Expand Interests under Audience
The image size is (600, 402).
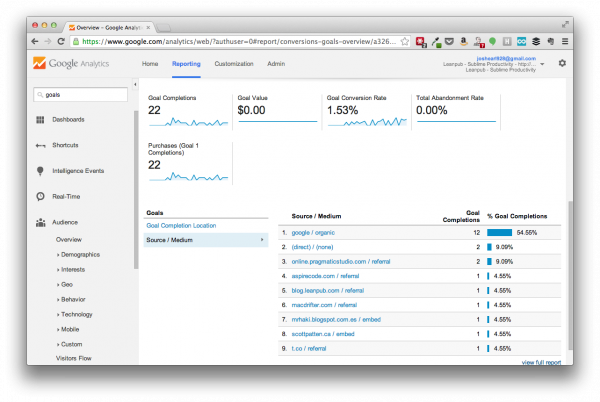[71, 269]
